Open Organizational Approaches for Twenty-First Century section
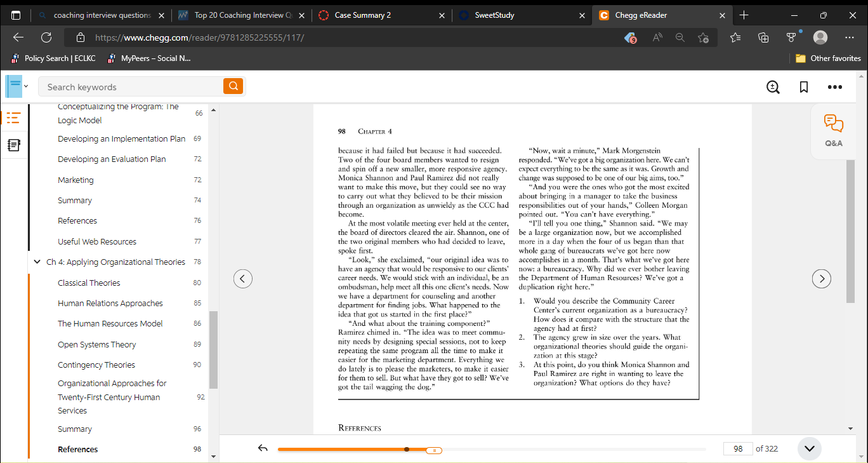Screen dimensions: 868x463 click(x=112, y=397)
